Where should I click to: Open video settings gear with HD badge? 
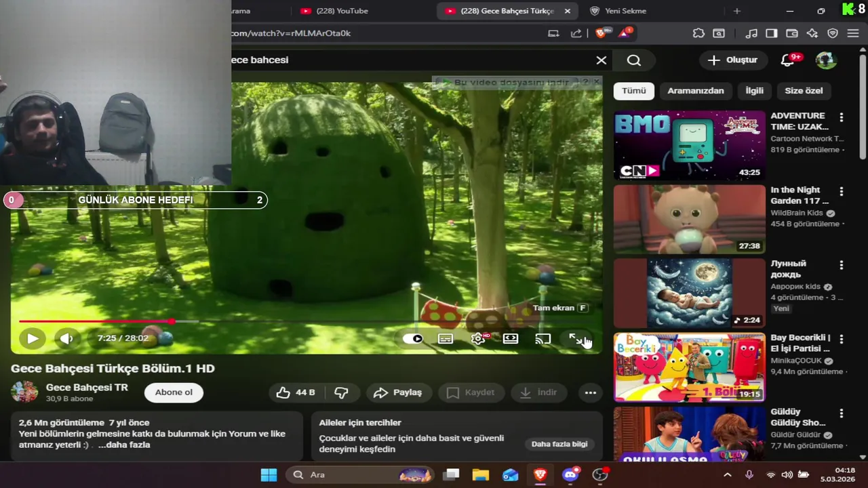(478, 338)
